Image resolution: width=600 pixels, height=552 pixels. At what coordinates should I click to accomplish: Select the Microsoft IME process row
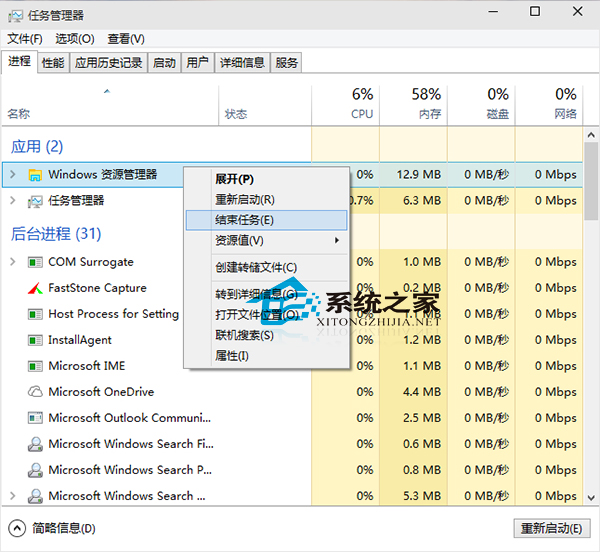pos(292,366)
